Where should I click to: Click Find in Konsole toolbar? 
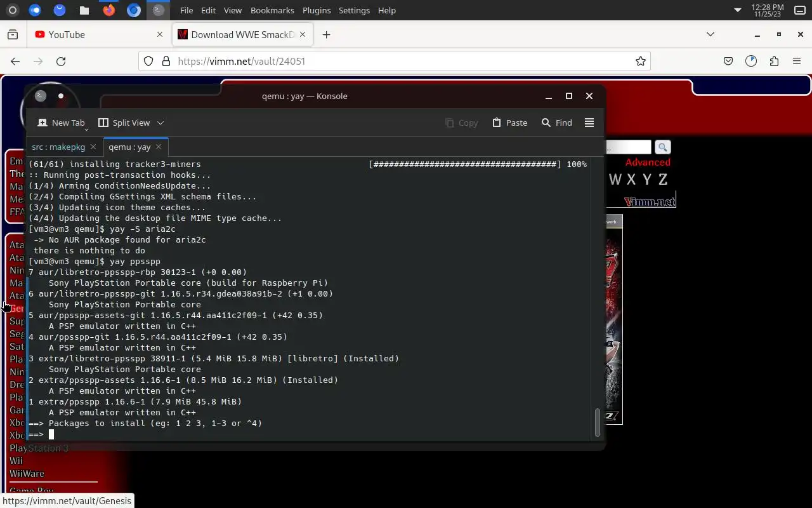(557, 123)
